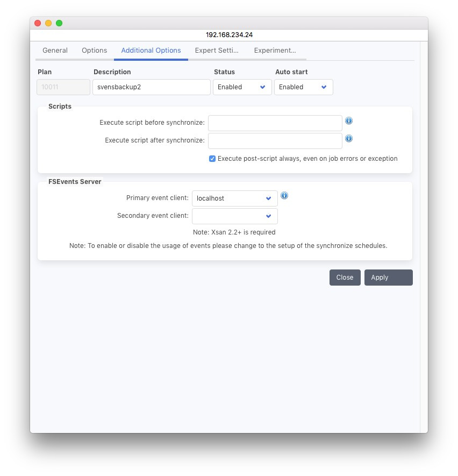The height and width of the screenshot is (476, 458).
Task: Expand Primary event client dropdown
Action: [234, 198]
